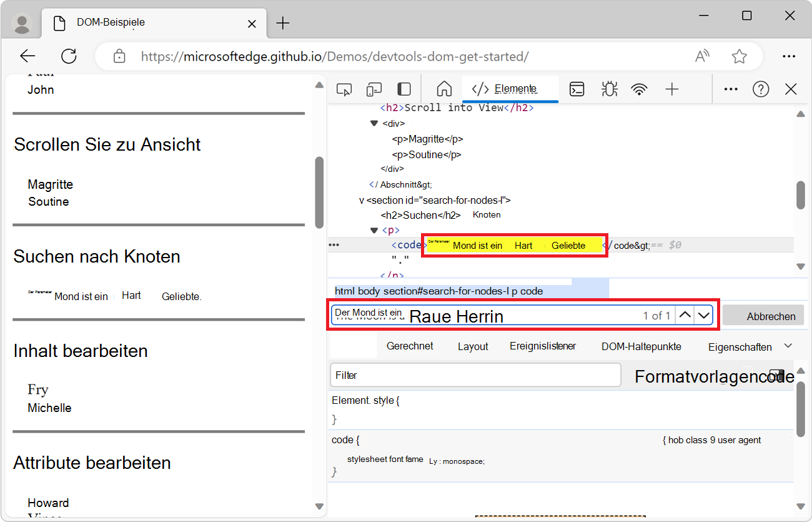812x522 pixels.
Task: Click the address bar URL
Action: point(335,56)
